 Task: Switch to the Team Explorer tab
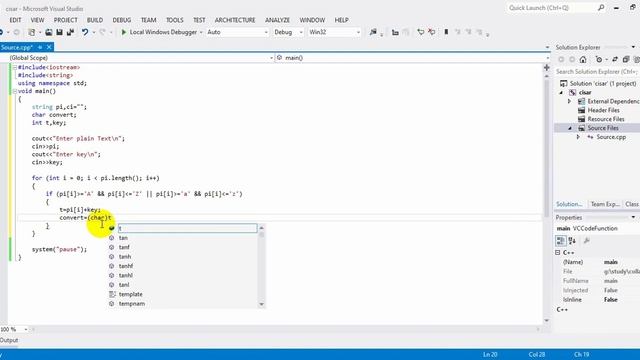[x=605, y=204]
